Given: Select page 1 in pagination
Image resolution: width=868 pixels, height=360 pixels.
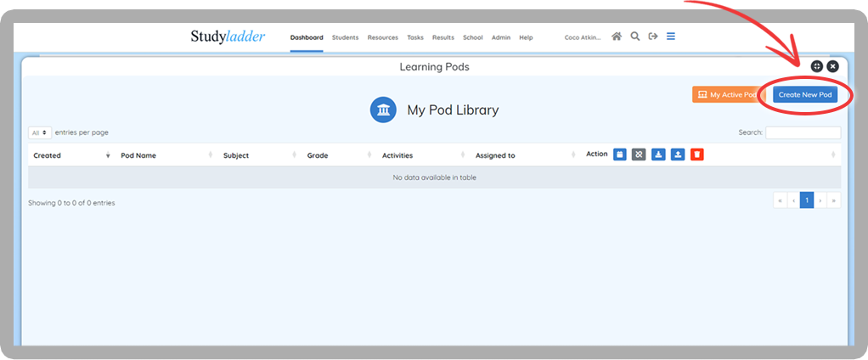Looking at the screenshot, I should click(x=807, y=200).
